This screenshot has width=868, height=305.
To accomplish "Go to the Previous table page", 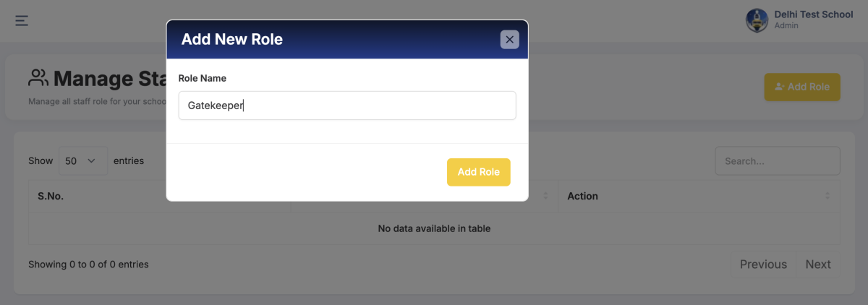I will (x=763, y=265).
